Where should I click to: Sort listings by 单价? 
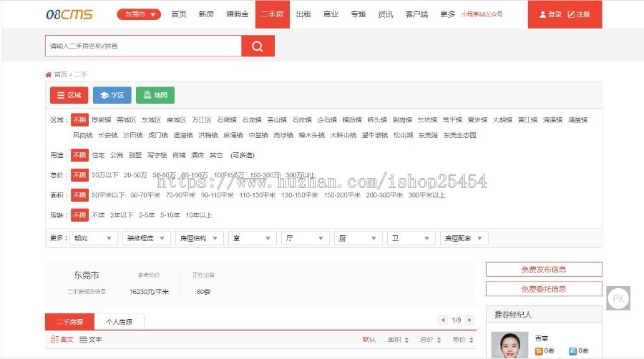[x=462, y=339]
